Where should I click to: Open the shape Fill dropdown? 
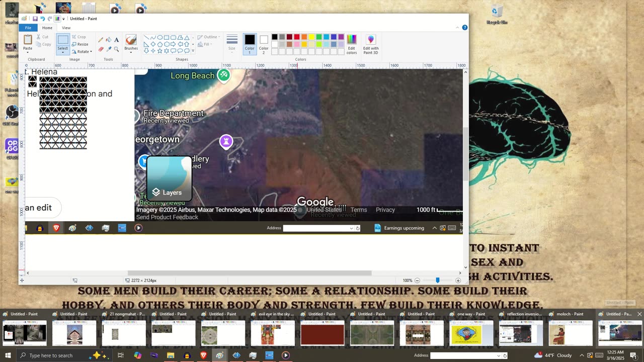pos(205,44)
